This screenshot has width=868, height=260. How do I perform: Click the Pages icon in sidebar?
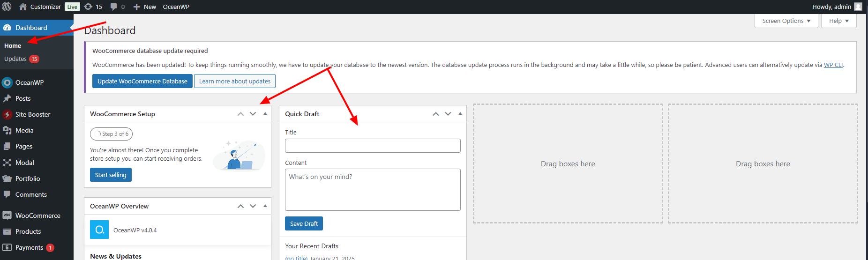(x=7, y=146)
